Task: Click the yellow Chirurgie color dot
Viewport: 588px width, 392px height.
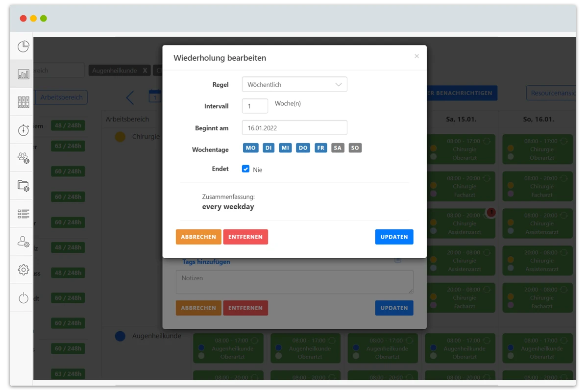Action: point(120,137)
